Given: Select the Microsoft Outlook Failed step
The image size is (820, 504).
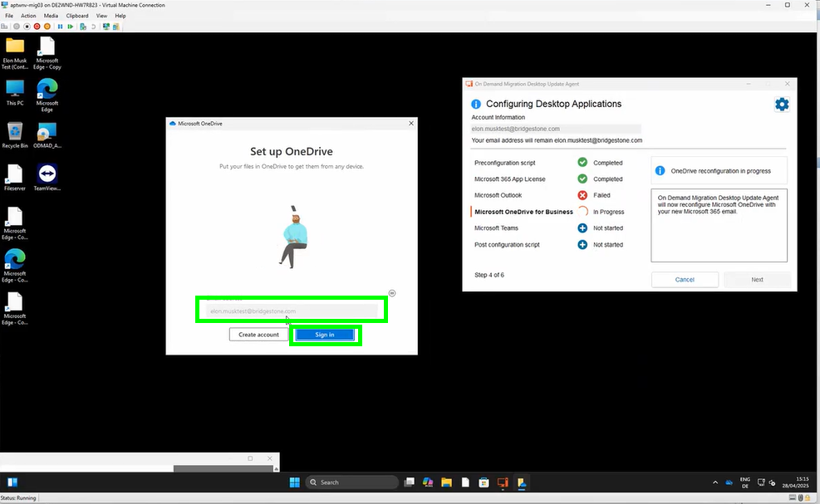Looking at the screenshot, I should point(549,195).
